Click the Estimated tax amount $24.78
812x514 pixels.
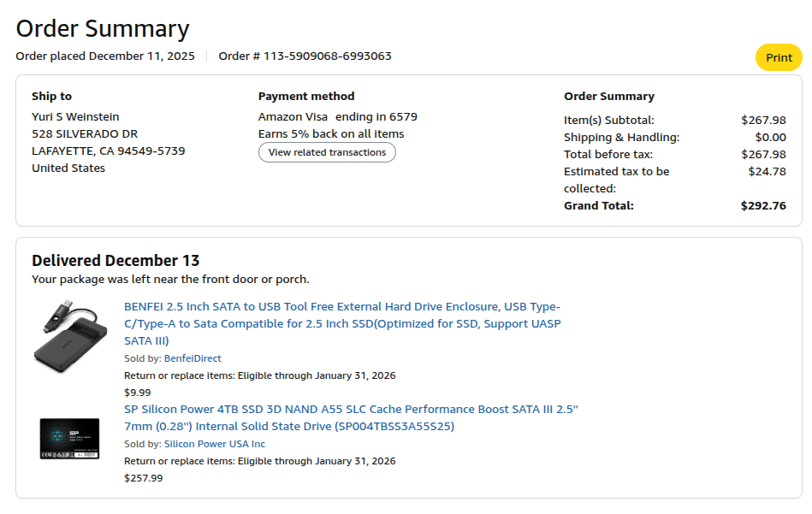[x=767, y=172]
